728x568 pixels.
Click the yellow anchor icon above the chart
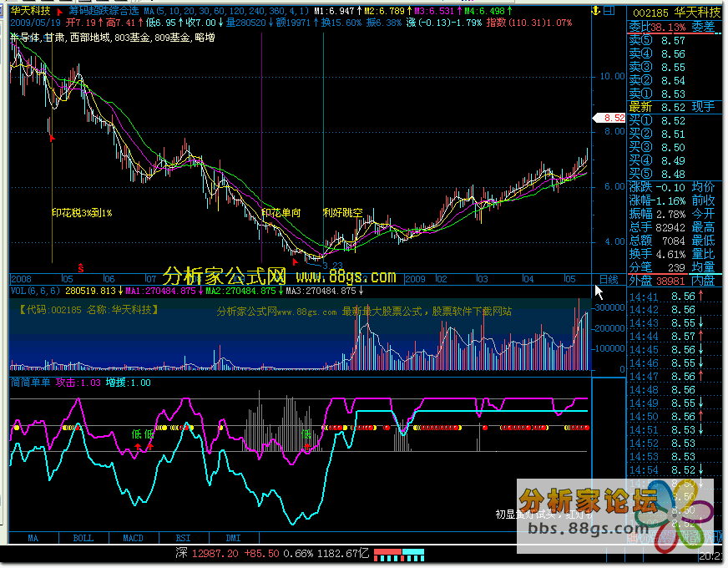[x=596, y=11]
